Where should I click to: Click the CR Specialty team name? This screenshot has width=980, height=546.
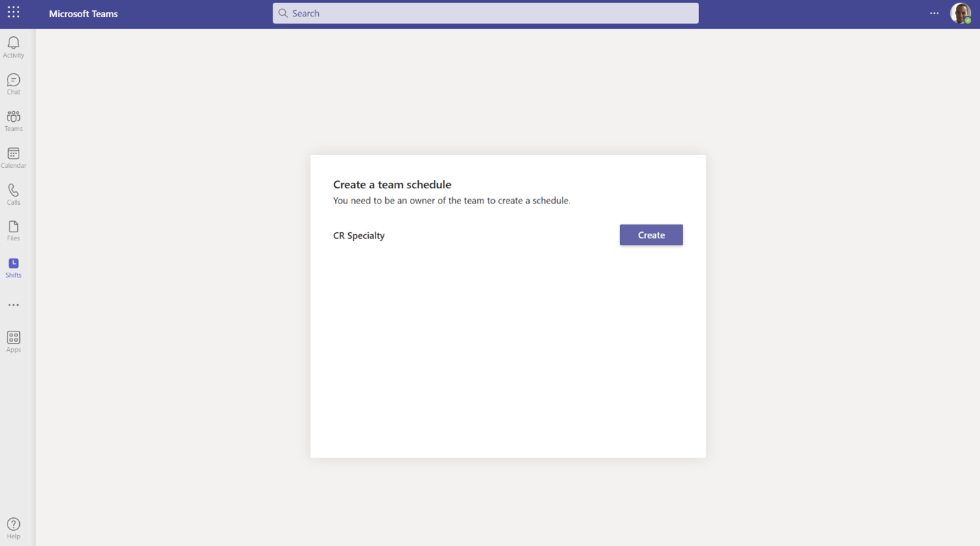359,236
